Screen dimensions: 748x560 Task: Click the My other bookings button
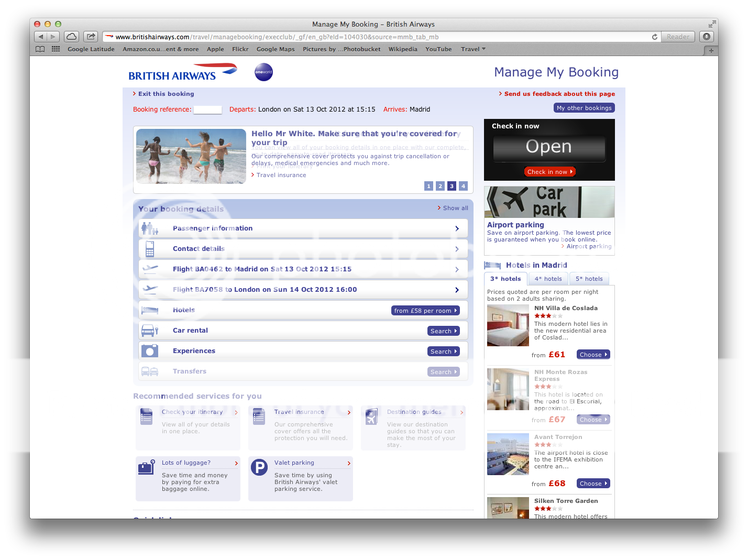click(584, 108)
